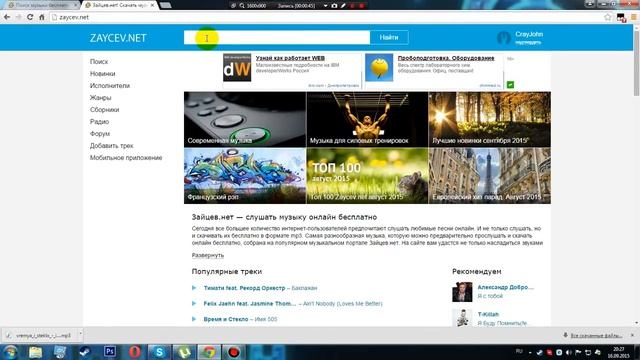Open the Chrome menu icon
This screenshot has width=640, height=360.
pos(634,17)
